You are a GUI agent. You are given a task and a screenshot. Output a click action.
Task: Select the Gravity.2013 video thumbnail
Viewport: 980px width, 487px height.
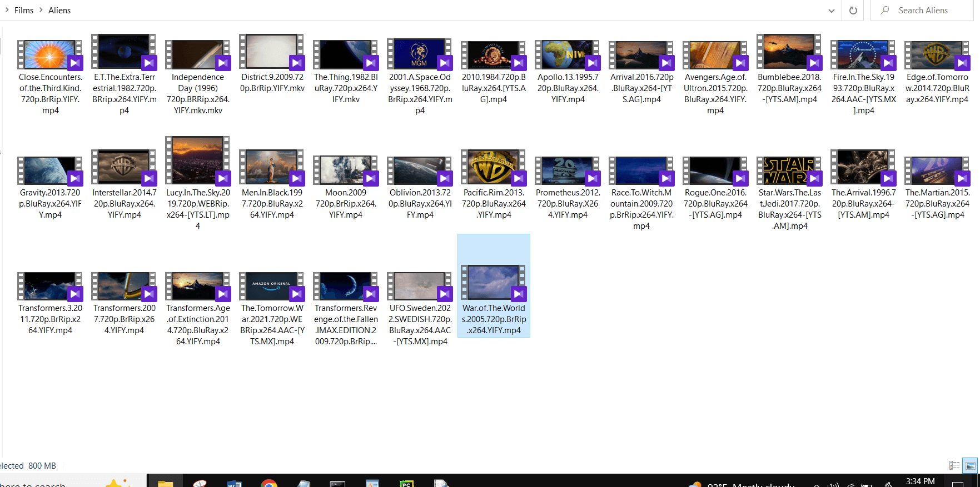(x=50, y=170)
